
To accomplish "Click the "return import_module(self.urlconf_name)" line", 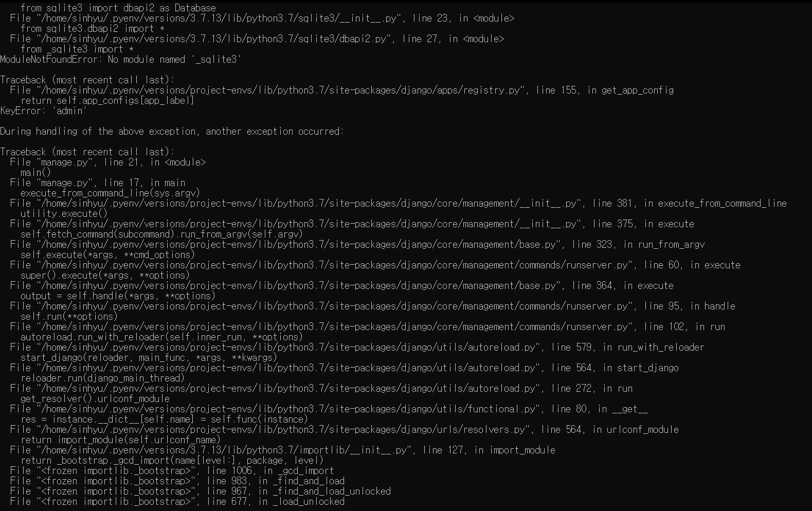I will 120,440.
